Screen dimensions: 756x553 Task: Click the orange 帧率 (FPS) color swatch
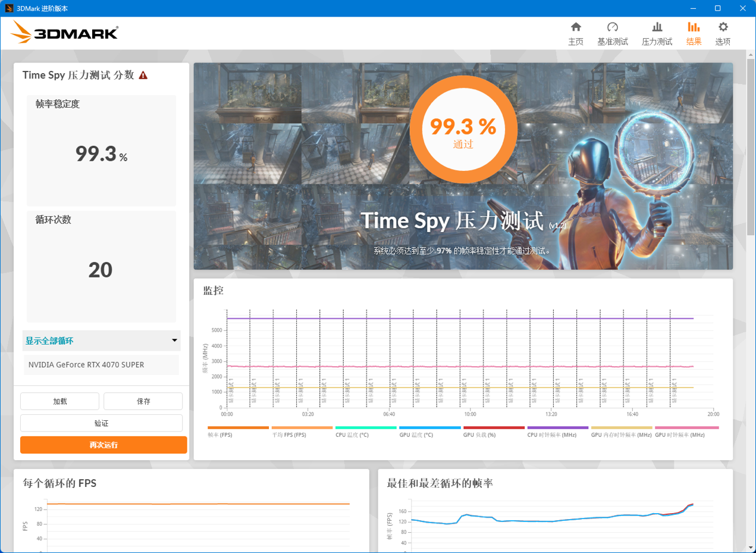coord(239,428)
